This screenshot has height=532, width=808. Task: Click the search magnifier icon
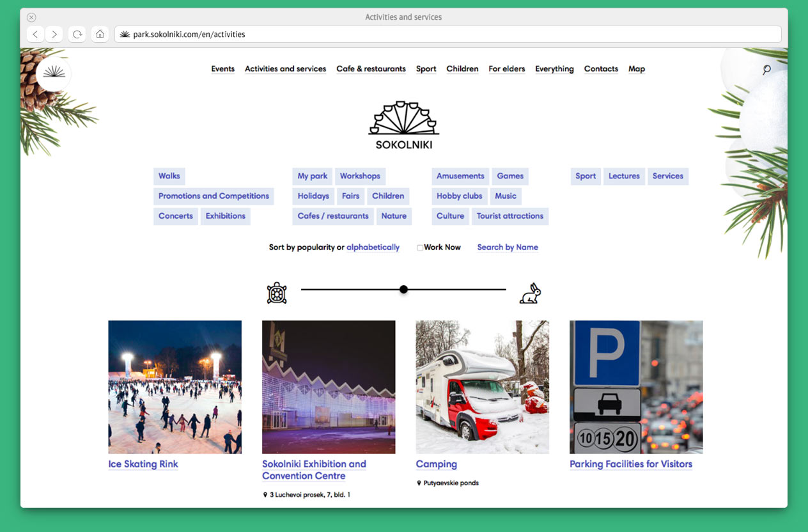766,70
